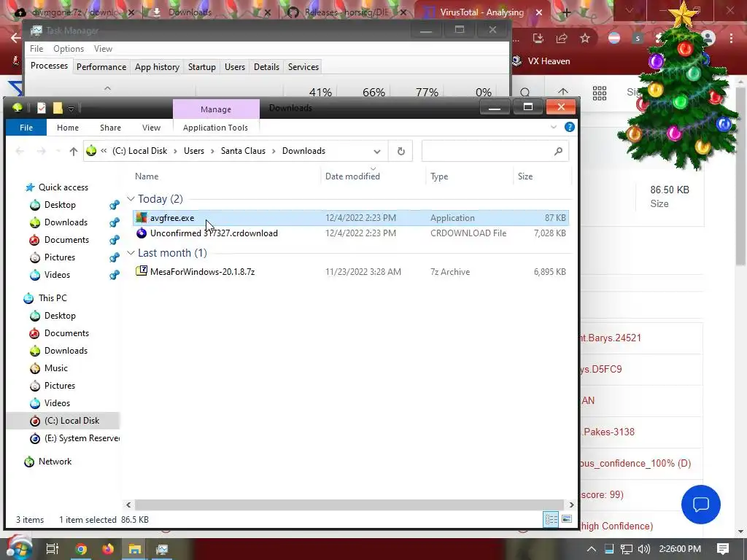Open notification center on taskbar
The image size is (747, 560).
click(723, 549)
